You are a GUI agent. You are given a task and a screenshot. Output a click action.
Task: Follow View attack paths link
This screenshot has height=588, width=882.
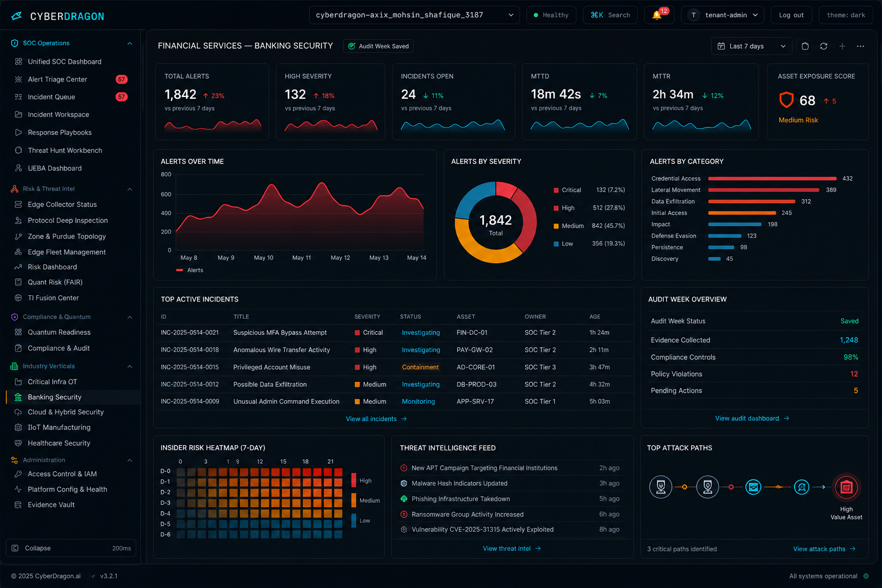[824, 549]
